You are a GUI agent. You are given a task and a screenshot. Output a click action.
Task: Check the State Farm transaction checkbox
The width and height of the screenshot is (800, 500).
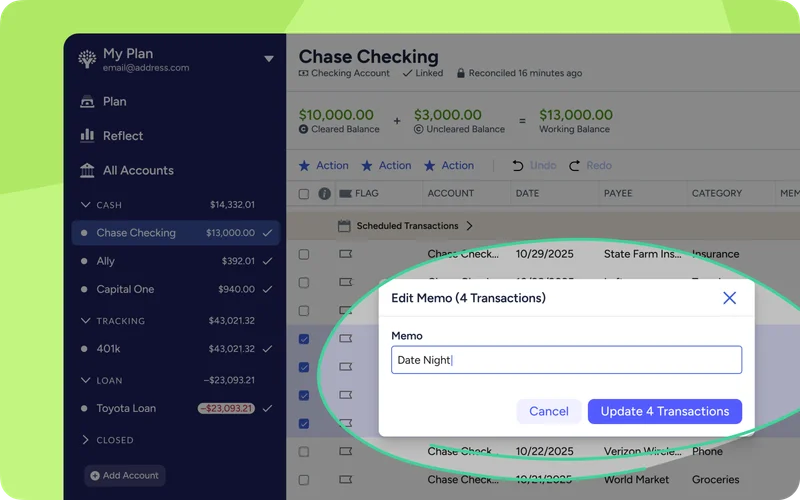[304, 254]
